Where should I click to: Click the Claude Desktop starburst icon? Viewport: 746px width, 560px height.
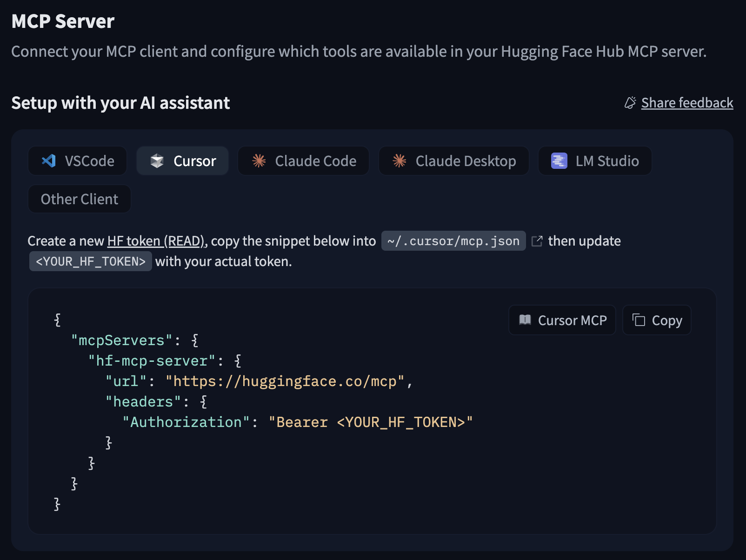tap(400, 161)
